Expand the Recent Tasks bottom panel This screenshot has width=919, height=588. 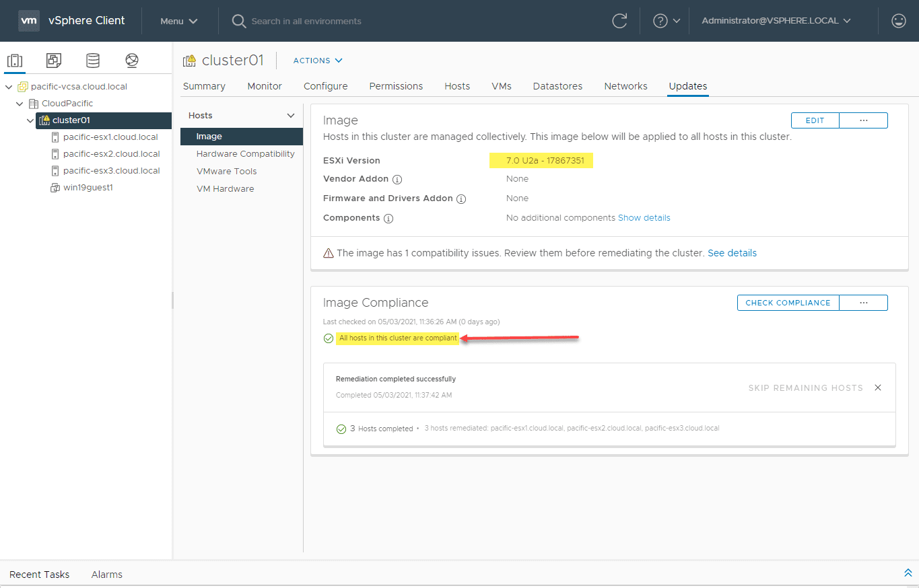[908, 573]
